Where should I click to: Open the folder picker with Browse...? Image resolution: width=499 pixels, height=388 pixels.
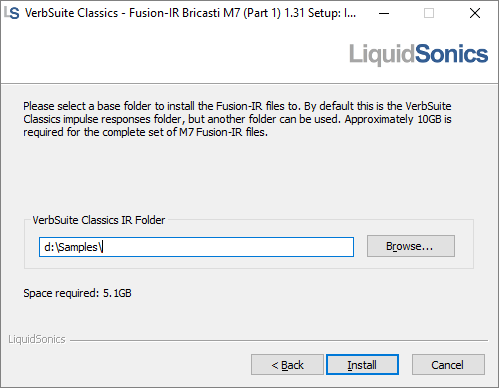click(411, 246)
